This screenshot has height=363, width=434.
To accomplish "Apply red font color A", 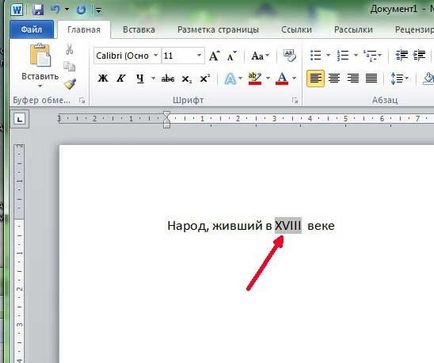I will [x=282, y=79].
